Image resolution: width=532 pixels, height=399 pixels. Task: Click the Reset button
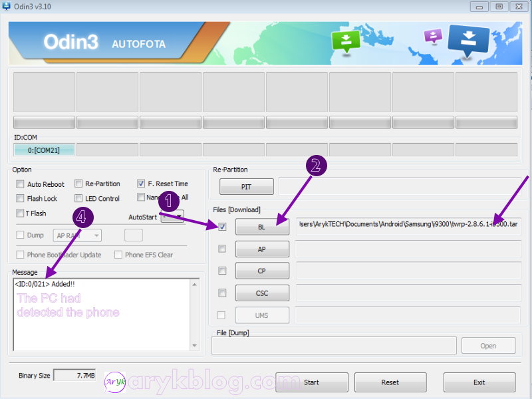pyautogui.click(x=390, y=382)
